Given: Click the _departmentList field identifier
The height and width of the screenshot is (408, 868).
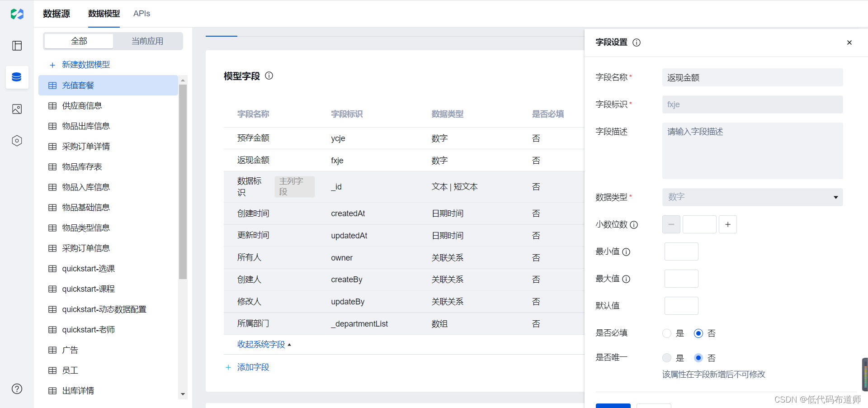Looking at the screenshot, I should (x=359, y=324).
